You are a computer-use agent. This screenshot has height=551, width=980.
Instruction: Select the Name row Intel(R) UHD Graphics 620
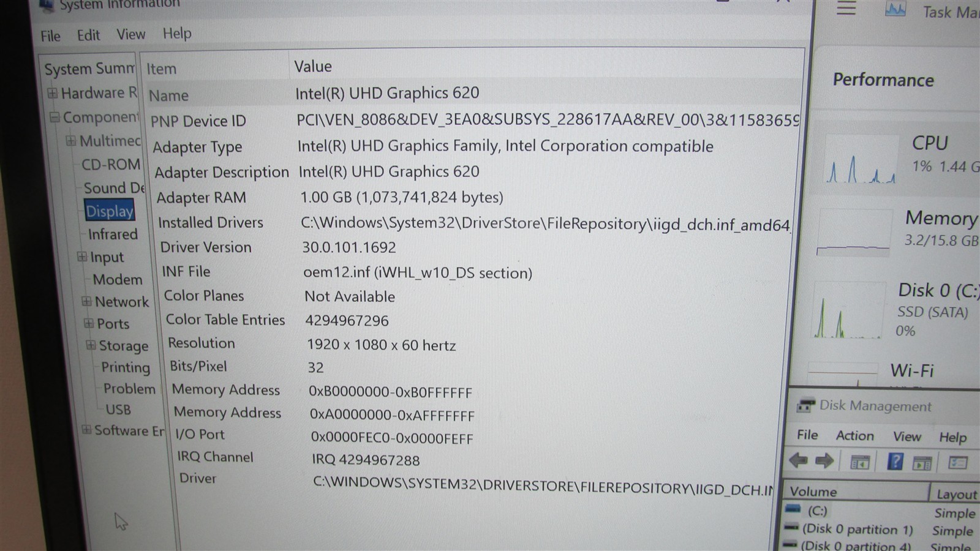click(473, 94)
